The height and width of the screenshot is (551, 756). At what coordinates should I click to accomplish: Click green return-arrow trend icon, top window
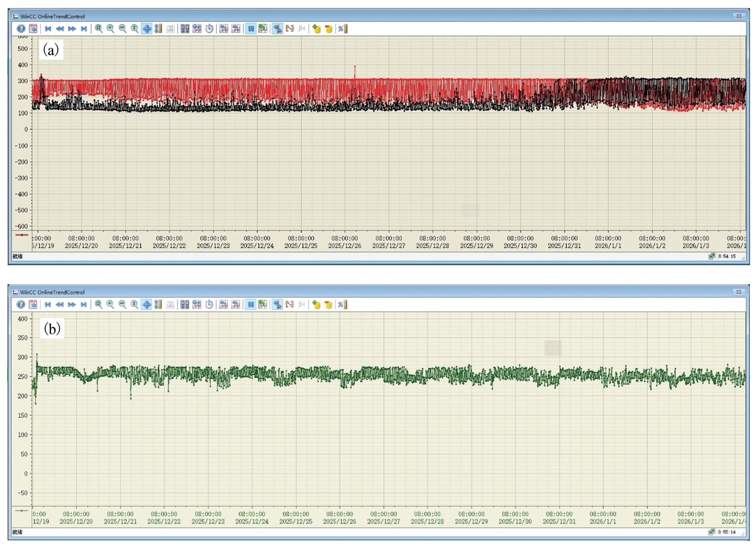click(x=263, y=28)
